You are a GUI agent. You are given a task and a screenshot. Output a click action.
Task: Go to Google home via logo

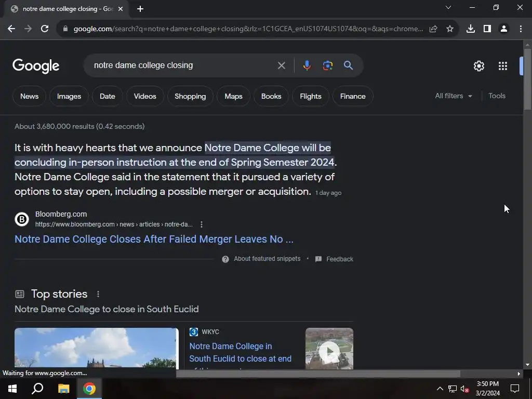36,66
